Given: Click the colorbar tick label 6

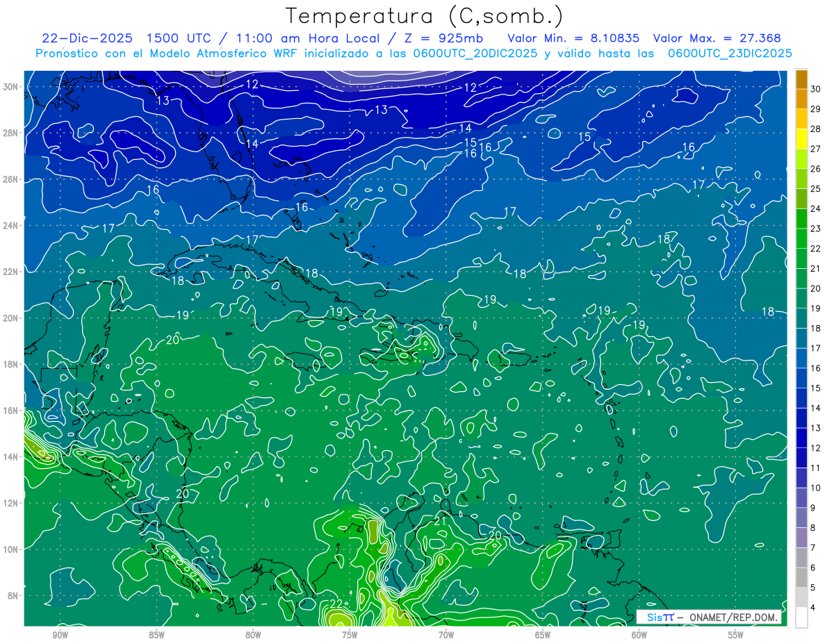Looking at the screenshot, I should [x=814, y=568].
